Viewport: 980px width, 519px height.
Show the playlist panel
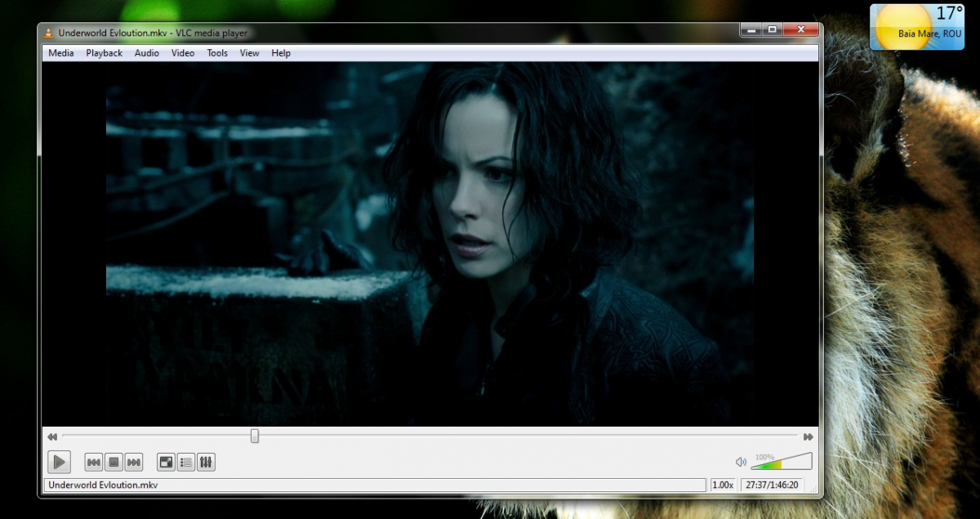(x=186, y=463)
